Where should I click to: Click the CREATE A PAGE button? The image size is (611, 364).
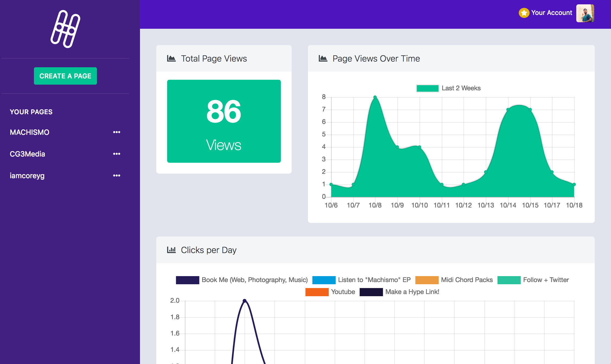(65, 76)
